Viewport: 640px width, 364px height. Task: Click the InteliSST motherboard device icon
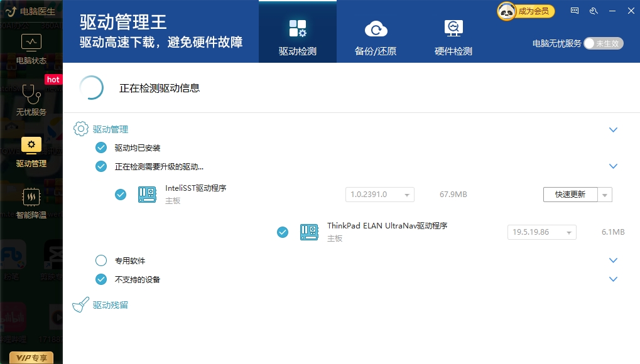click(147, 195)
